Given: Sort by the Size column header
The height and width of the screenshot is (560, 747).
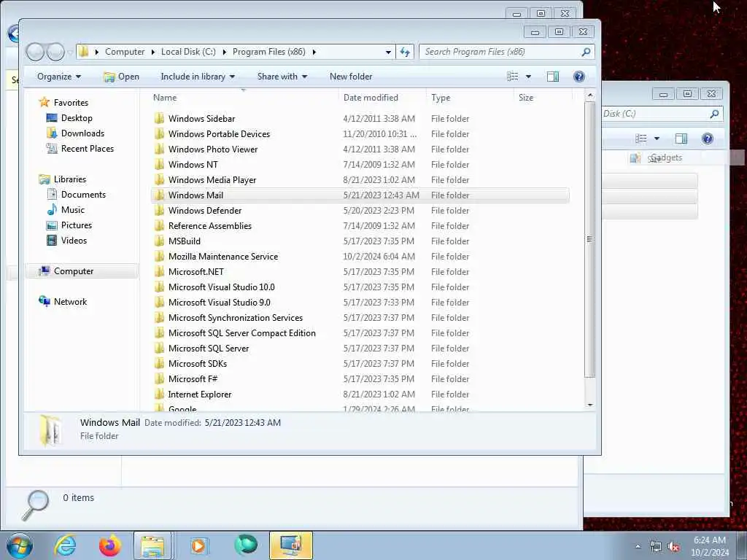Looking at the screenshot, I should (526, 98).
